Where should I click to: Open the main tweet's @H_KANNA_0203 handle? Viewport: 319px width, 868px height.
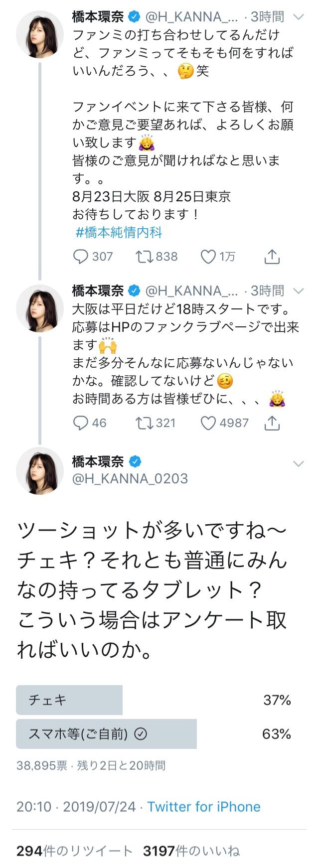pos(130,479)
